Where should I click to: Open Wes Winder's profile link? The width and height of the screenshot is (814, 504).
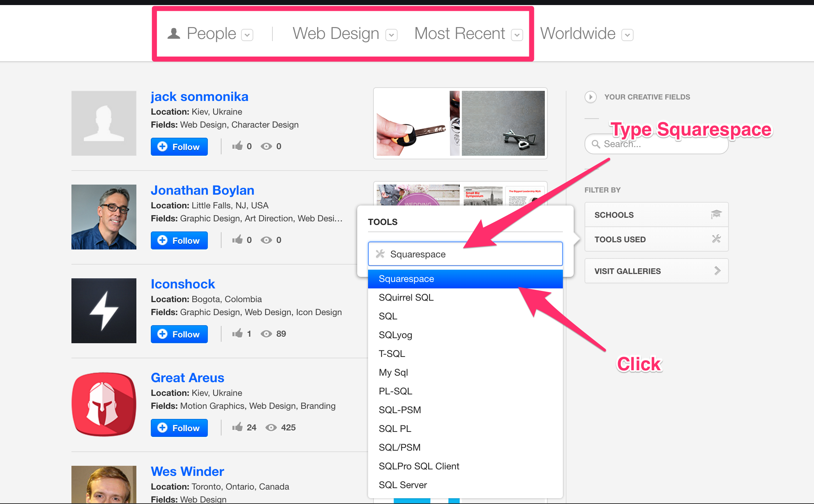188,472
